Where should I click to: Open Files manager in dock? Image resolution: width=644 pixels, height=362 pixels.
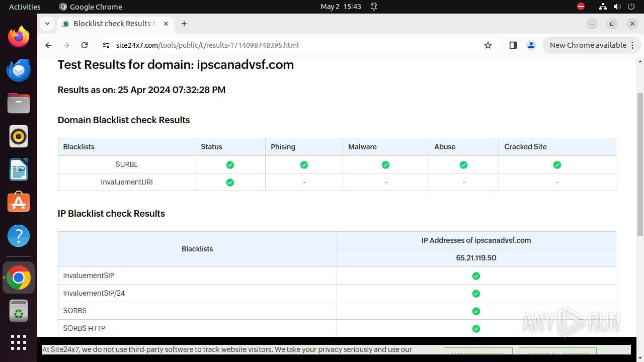tap(19, 103)
